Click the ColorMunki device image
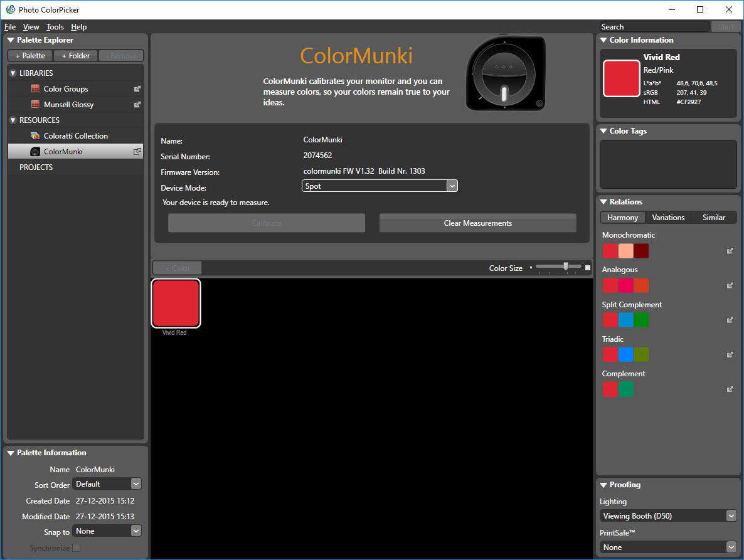 coord(506,73)
